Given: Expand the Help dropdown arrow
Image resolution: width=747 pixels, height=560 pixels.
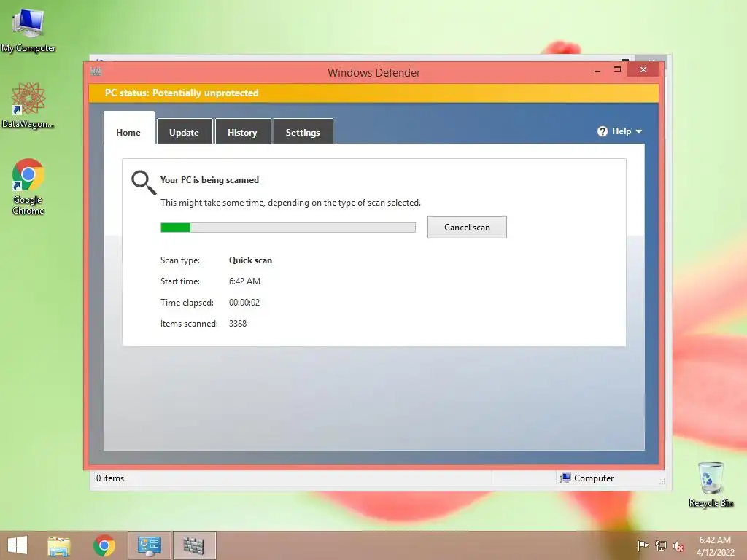Looking at the screenshot, I should 639,132.
